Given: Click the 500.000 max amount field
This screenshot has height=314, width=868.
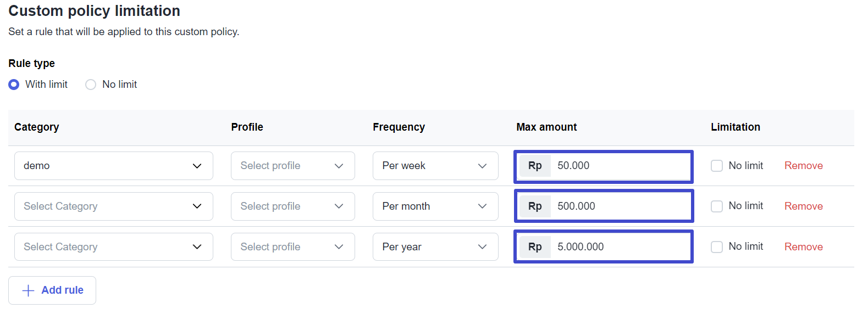Looking at the screenshot, I should (x=618, y=206).
